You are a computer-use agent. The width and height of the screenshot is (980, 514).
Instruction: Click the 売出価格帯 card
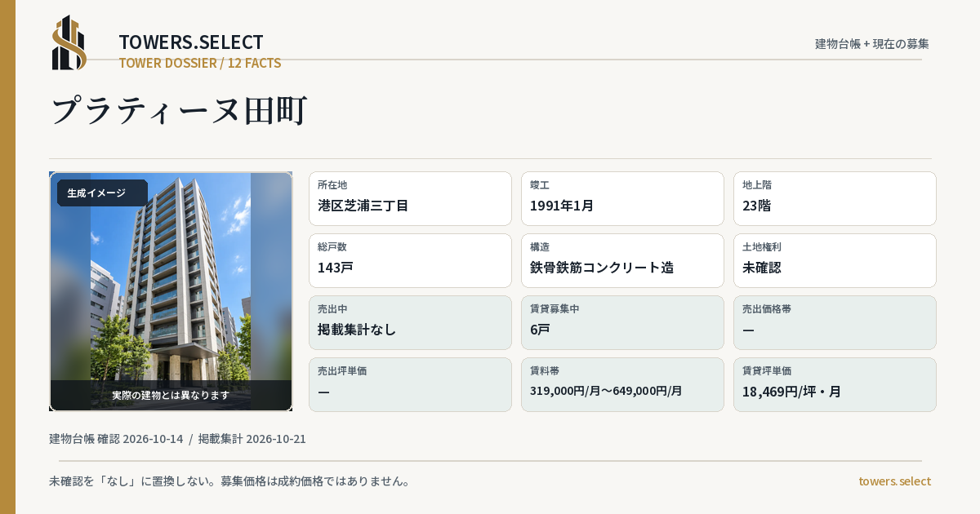tap(835, 322)
